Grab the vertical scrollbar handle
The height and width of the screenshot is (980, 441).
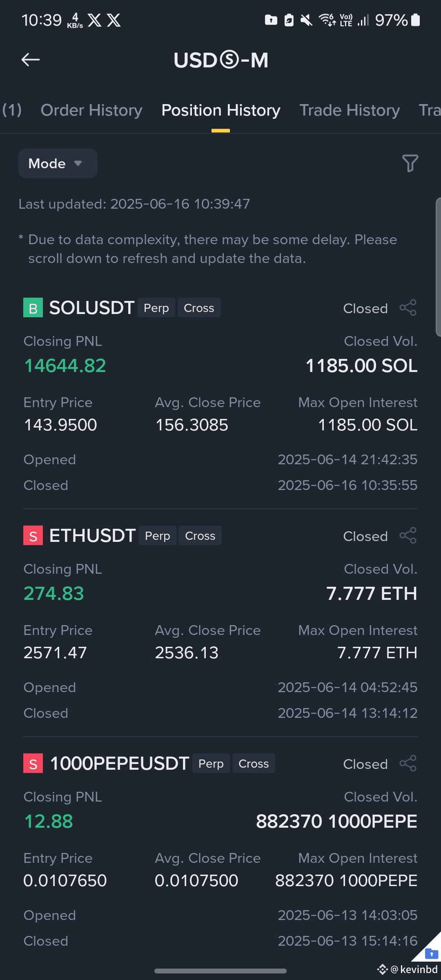(438, 267)
